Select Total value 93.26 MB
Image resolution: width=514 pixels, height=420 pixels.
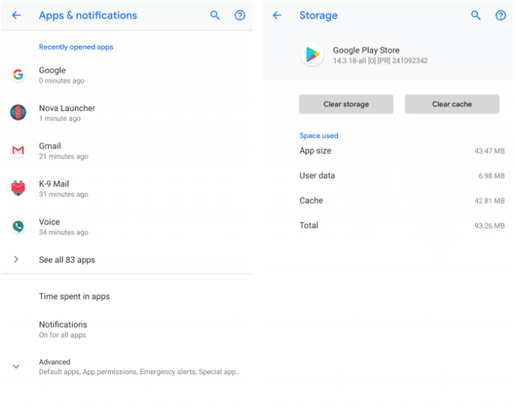tap(490, 226)
